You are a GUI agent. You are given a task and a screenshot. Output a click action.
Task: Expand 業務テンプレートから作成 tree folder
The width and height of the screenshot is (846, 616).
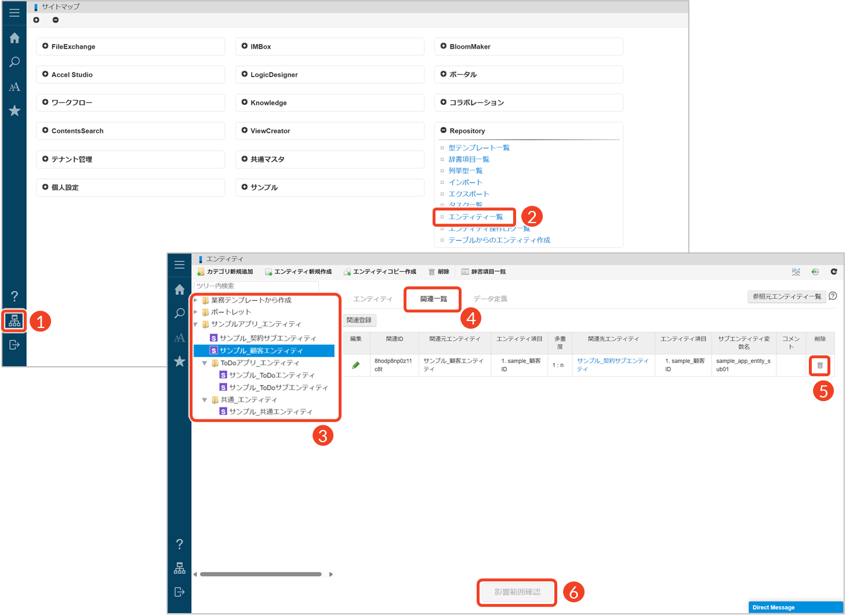tap(196, 300)
